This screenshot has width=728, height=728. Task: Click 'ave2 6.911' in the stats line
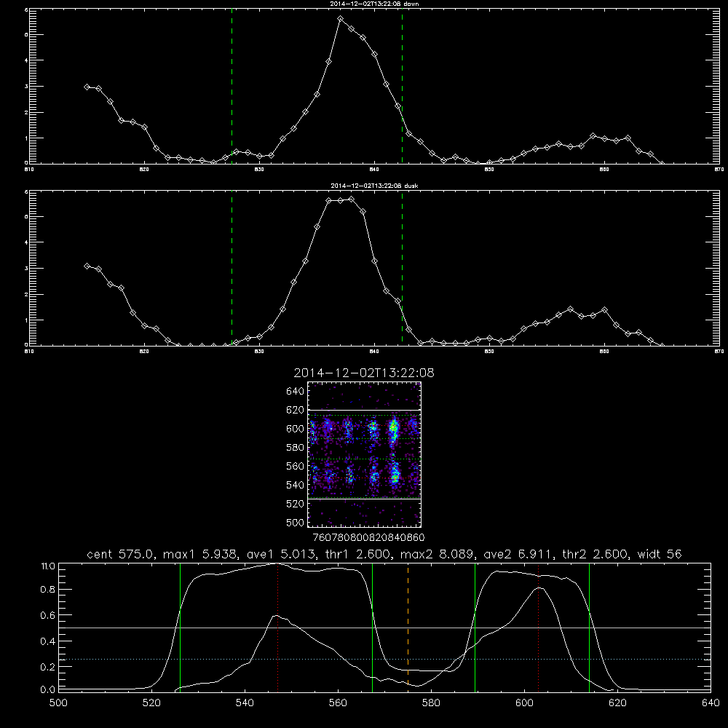518,554
